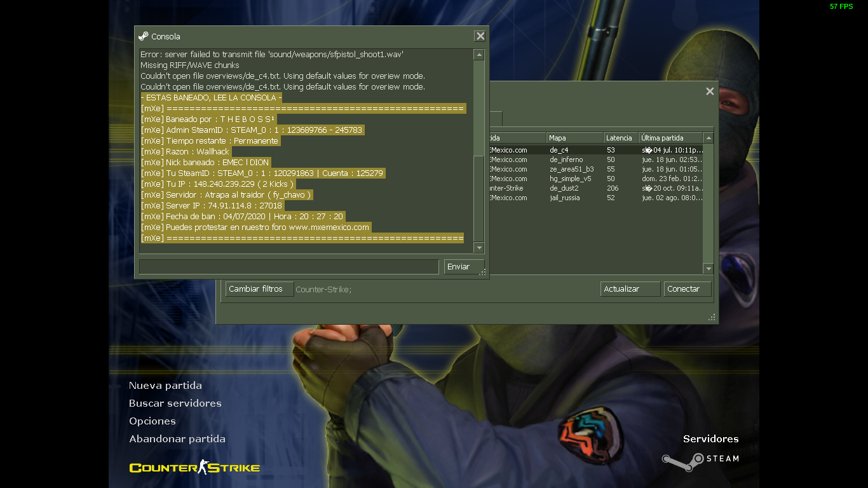This screenshot has height=488, width=868.
Task: Click 'Counter-Strike;' filter text
Action: tap(323, 290)
